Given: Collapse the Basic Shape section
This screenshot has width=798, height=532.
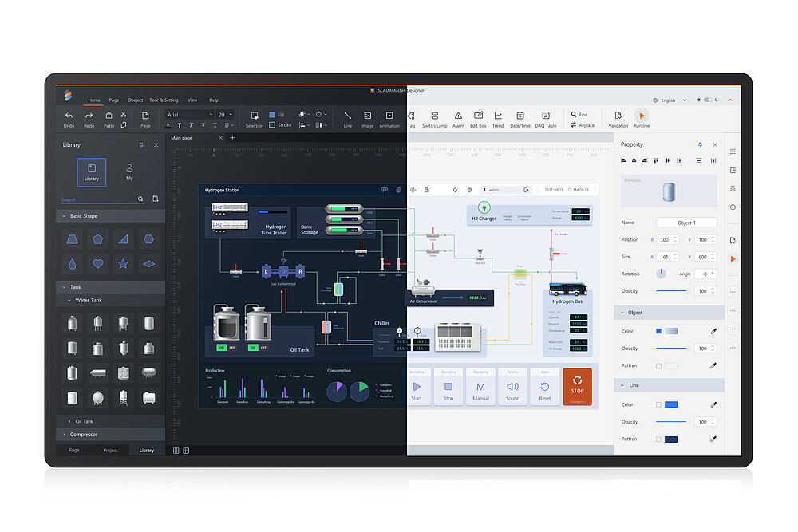Looking at the screenshot, I should click(64, 216).
